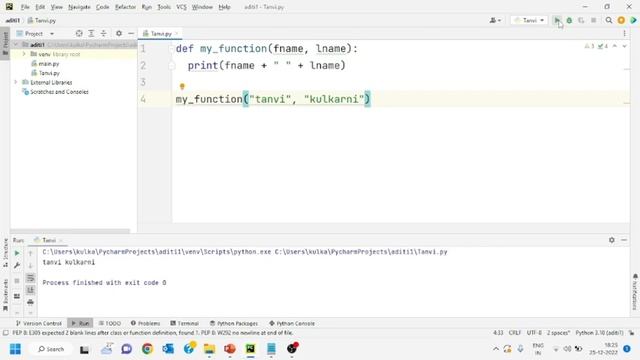
Task: Open the Python Console tool window
Action: (292, 323)
